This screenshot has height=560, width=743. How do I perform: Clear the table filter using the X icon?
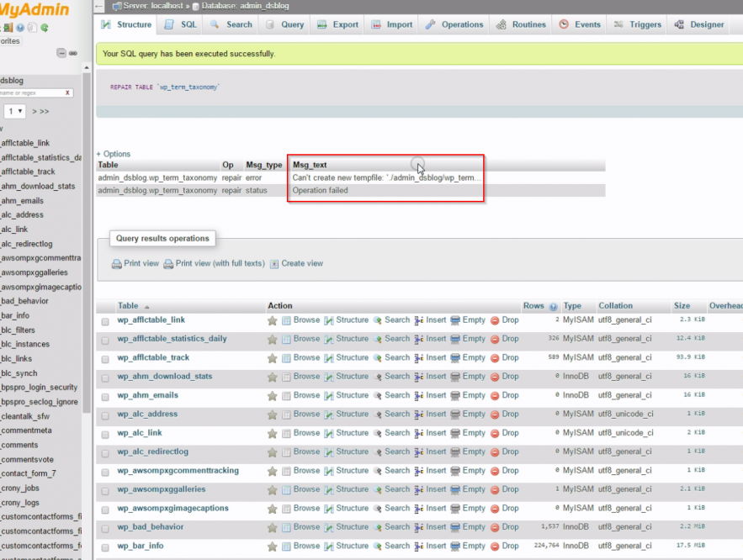tap(66, 92)
